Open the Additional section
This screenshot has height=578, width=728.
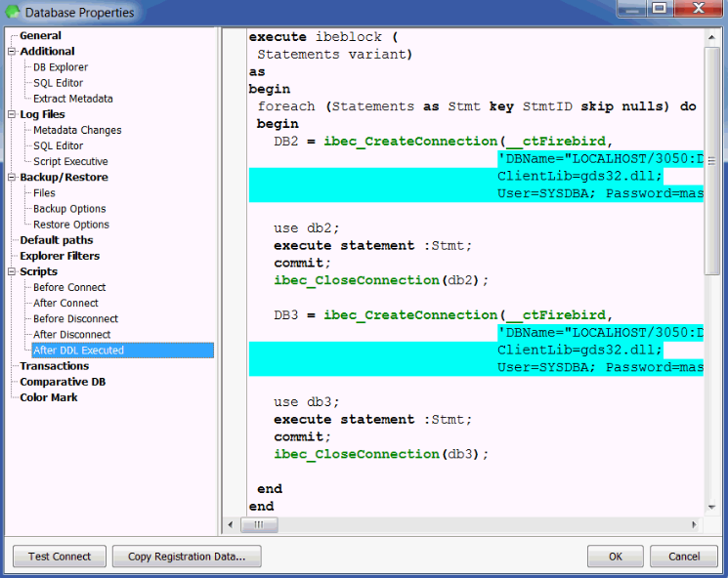[47, 52]
